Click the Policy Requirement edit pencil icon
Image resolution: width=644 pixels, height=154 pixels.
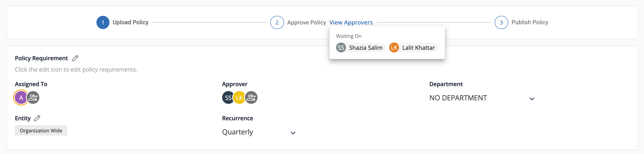75,58
